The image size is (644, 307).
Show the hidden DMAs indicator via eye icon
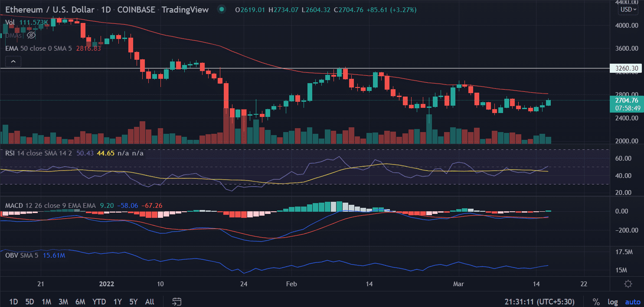pos(31,35)
